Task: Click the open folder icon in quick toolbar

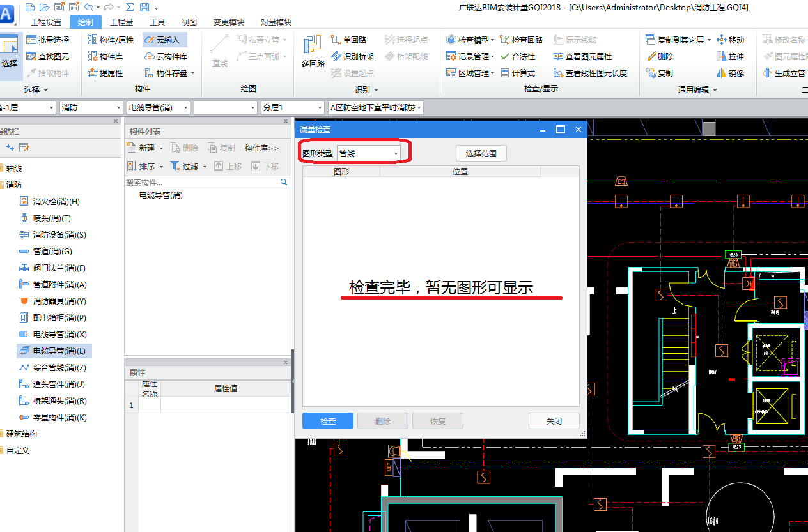Action: pyautogui.click(x=44, y=7)
